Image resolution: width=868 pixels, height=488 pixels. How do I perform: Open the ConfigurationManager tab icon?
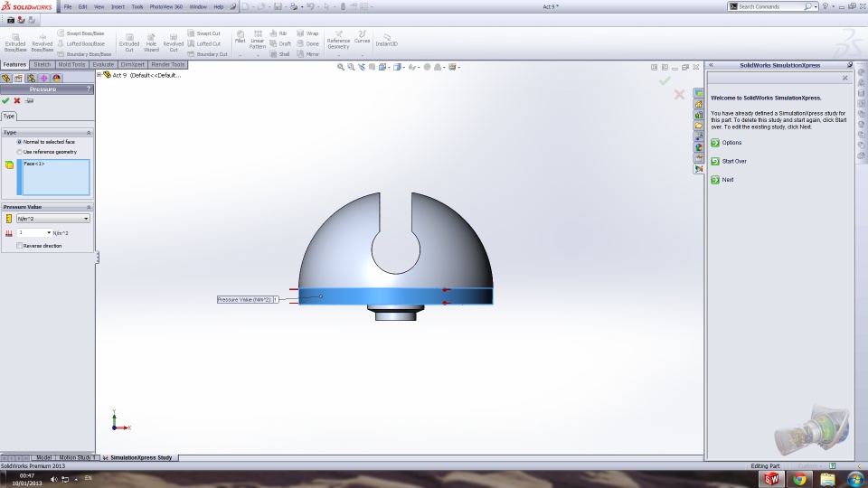tap(31, 78)
